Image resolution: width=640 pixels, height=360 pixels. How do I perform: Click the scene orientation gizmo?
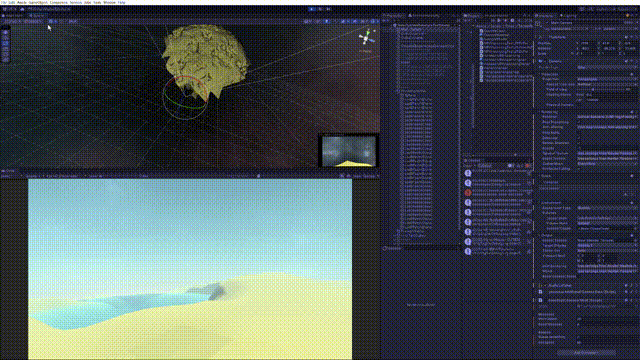(366, 38)
